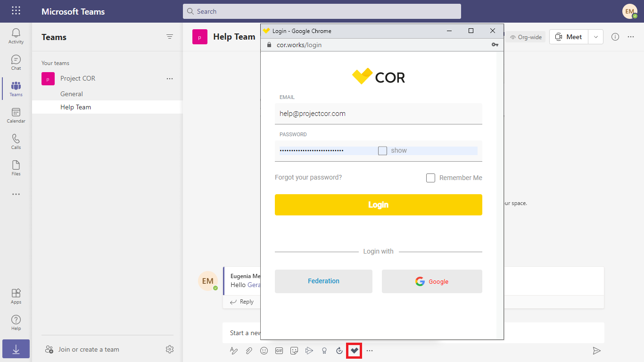Click the Teams search box
644x362 pixels.
pyautogui.click(x=322, y=11)
